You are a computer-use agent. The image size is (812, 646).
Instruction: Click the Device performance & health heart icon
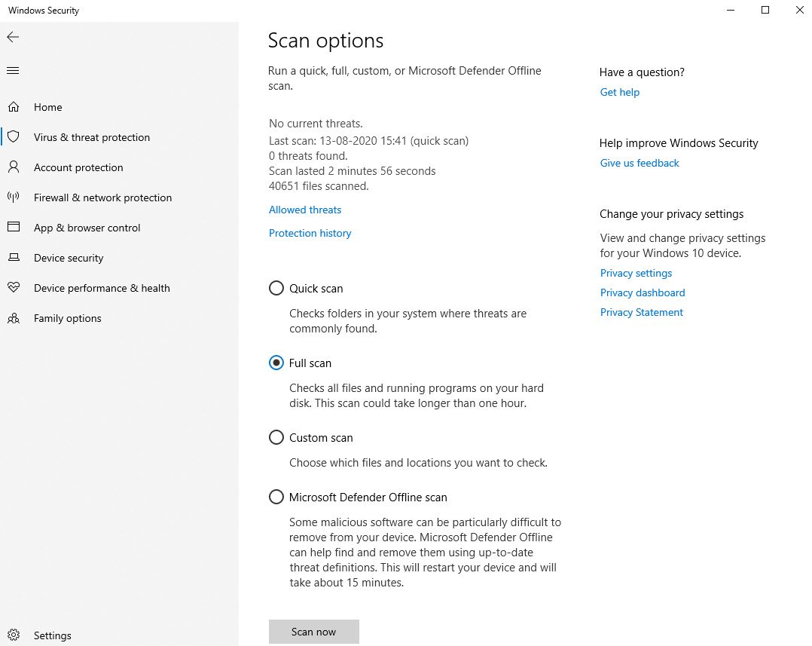pos(13,288)
